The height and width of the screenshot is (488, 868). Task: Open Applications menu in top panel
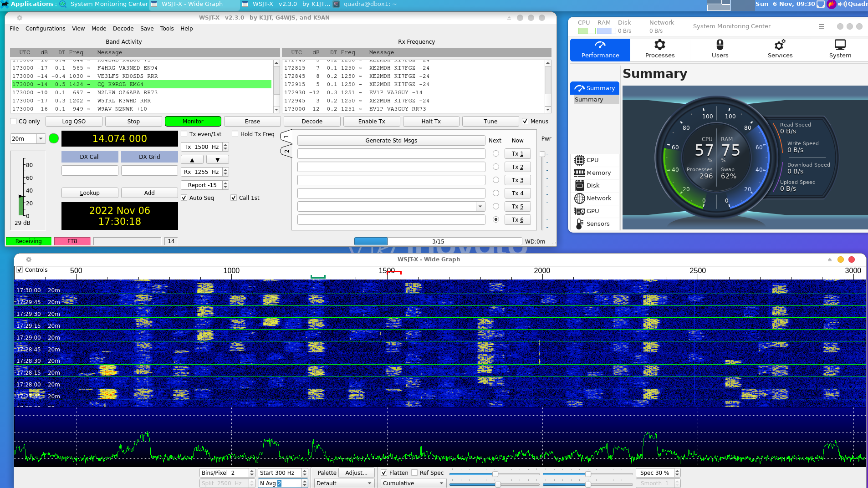(28, 4)
